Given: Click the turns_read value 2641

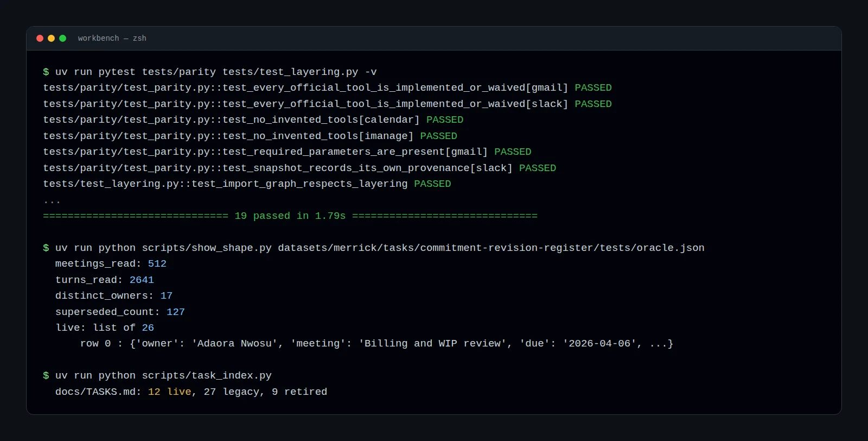Looking at the screenshot, I should 142,280.
